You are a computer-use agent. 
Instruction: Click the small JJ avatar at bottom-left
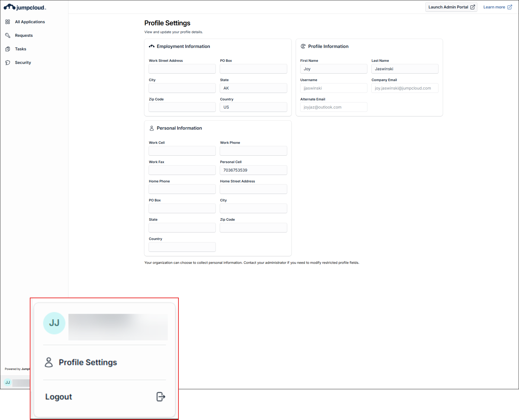click(8, 382)
